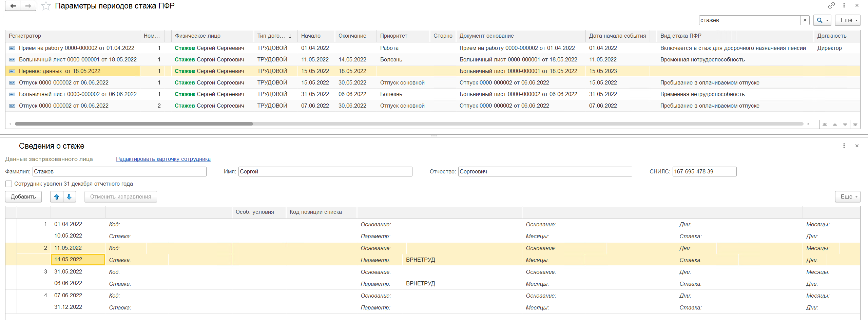
Task: Open top form's three-dot menu
Action: pos(844,5)
